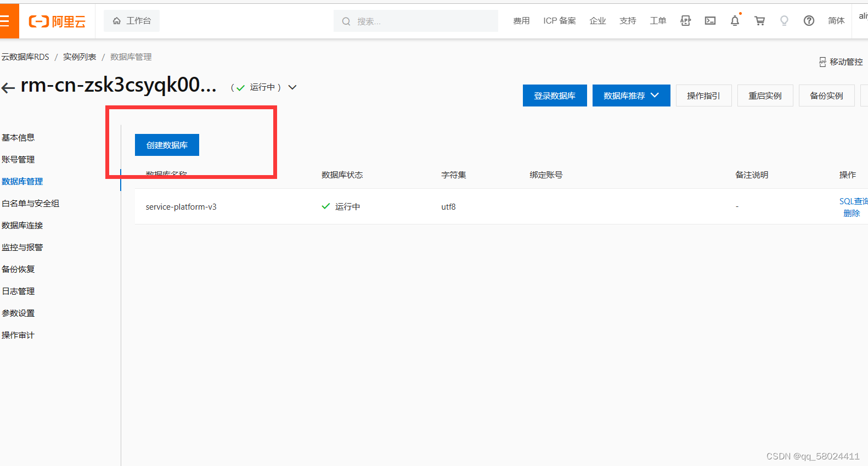The width and height of the screenshot is (868, 466).
Task: Open the 工作台 workbench button
Action: point(132,21)
